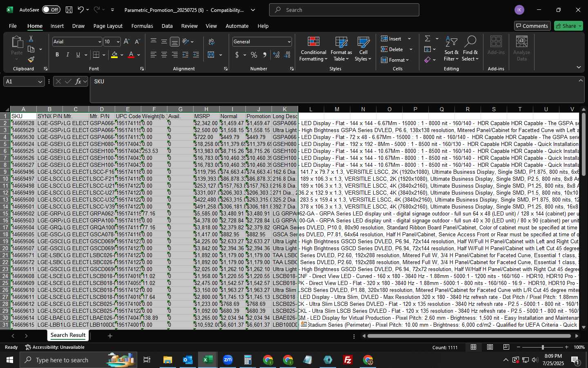The width and height of the screenshot is (588, 368).
Task: Click the Cut scissors icon
Action: (31, 39)
